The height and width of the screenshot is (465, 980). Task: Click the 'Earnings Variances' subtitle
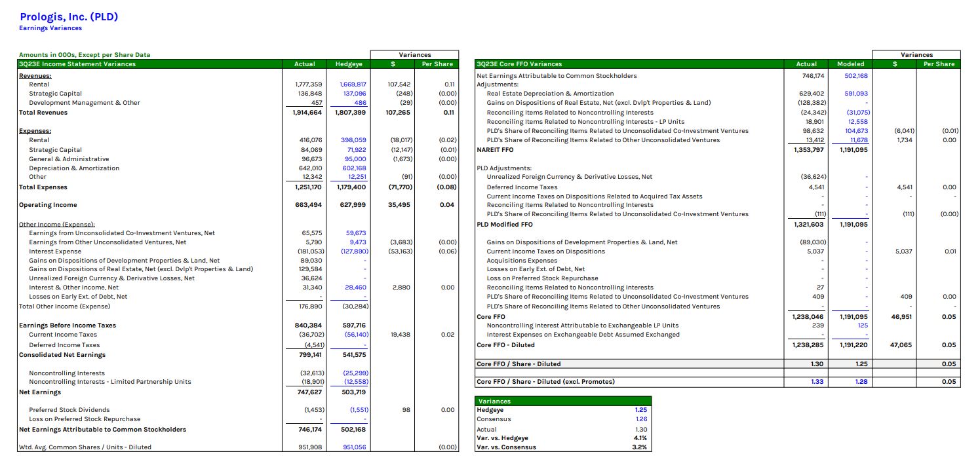(x=50, y=28)
